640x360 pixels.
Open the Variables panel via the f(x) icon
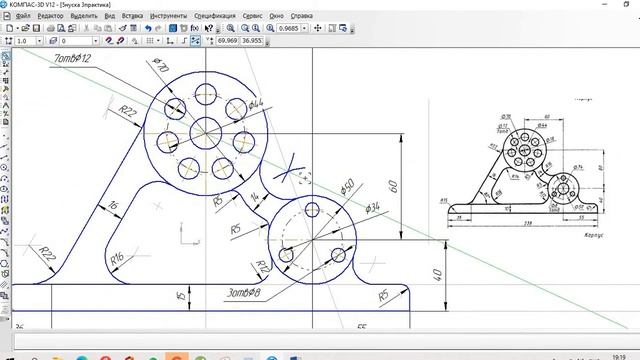coord(195,28)
